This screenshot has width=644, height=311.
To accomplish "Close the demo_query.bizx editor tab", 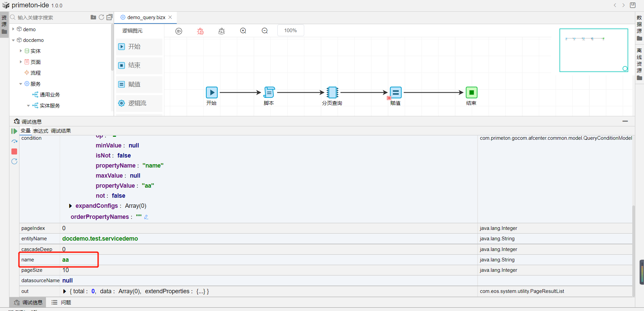I will [x=170, y=17].
